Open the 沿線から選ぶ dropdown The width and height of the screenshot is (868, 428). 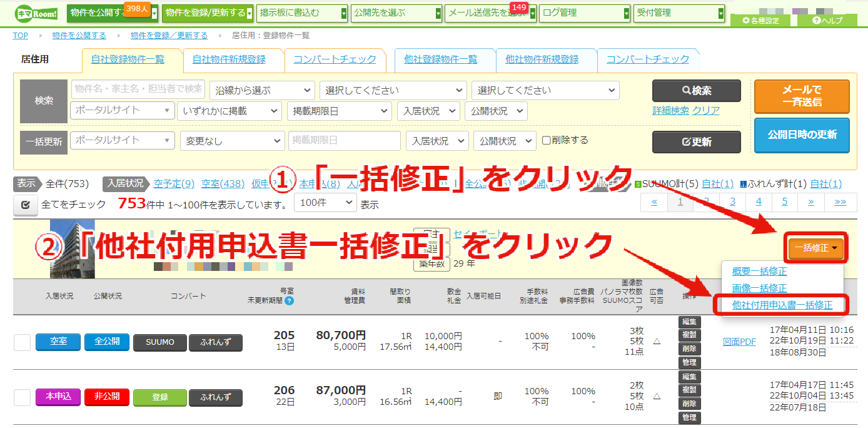261,90
